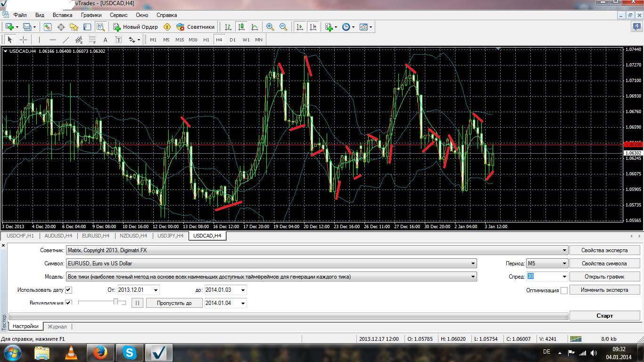Screen dimensions: 644x362
Task: Click the zoom out magnifier icon
Action: 283,27
